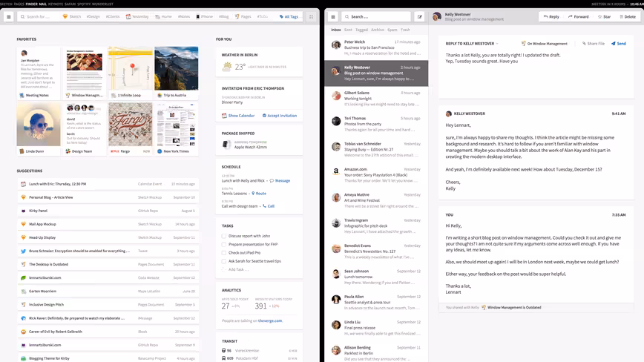Open the Finder window hamburger menu

9,17
